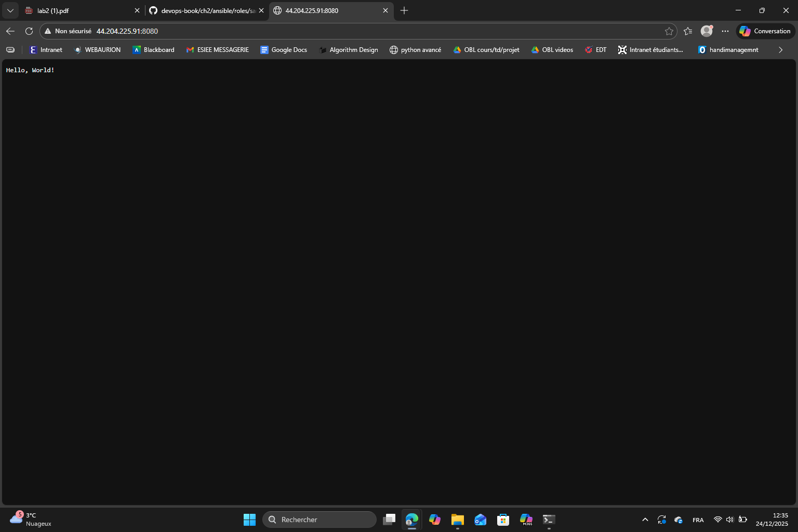Expand the favorites bar overflow chevron
Screen dimensions: 798x532
780,49
